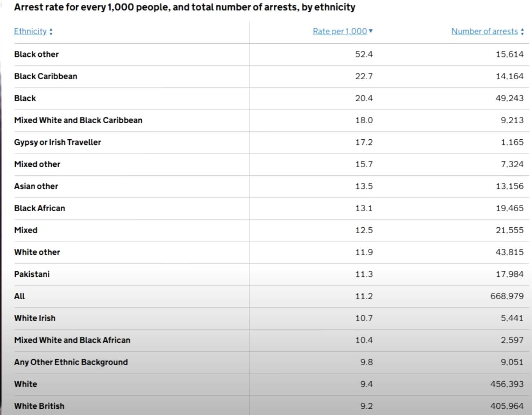The image size is (532, 415).
Task: Click the rate value 9.2
Action: coord(366,406)
